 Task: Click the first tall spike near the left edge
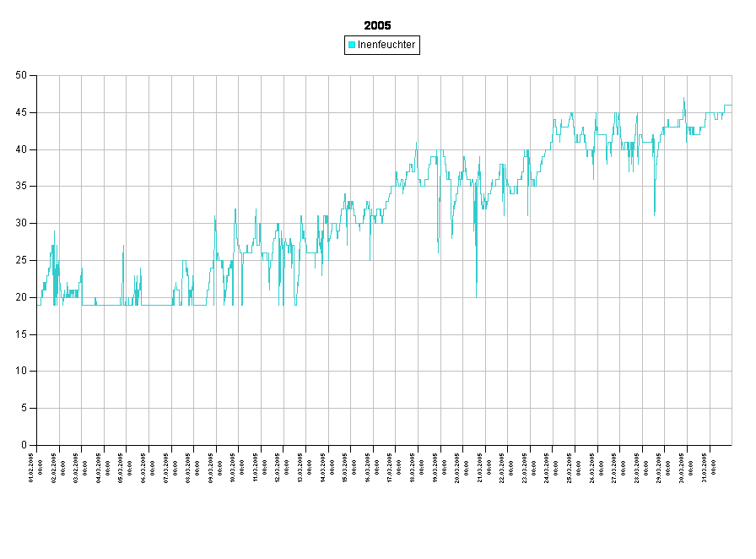pos(55,232)
